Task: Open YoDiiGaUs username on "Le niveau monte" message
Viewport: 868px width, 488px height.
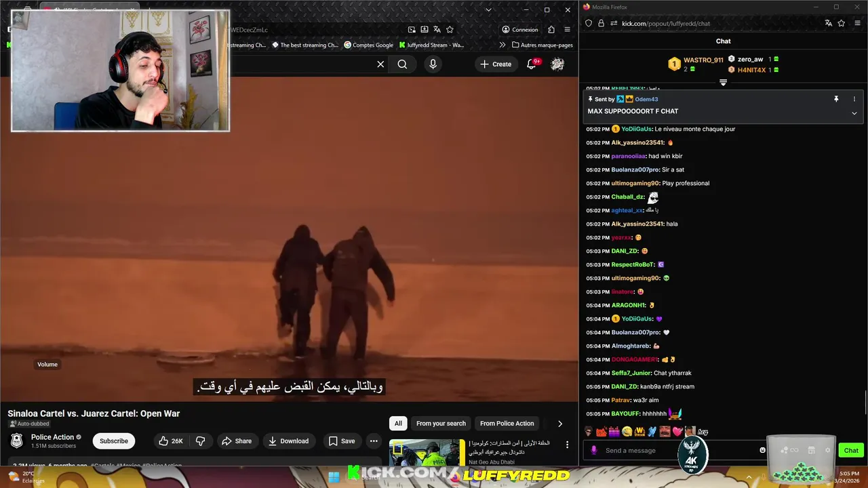Action: coord(636,129)
